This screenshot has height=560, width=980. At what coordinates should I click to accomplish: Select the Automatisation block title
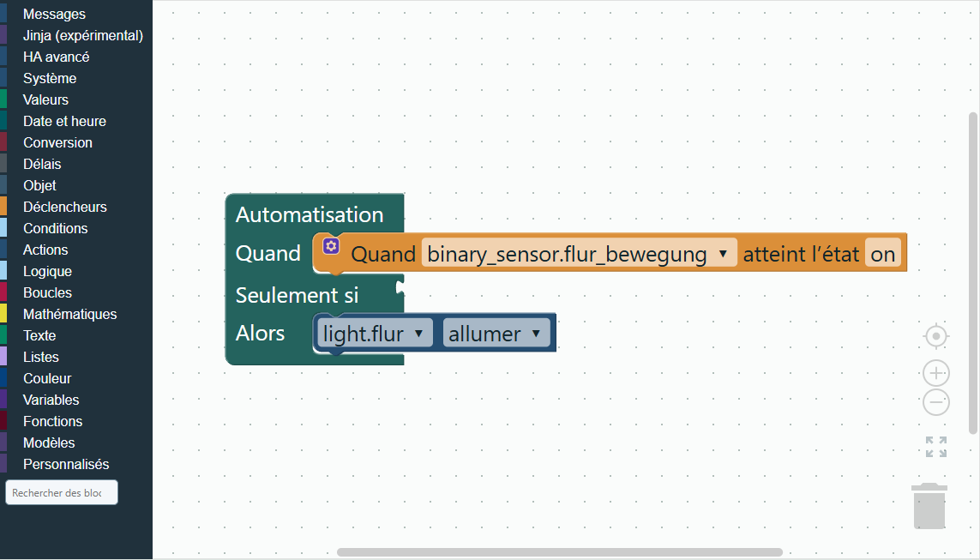[310, 214]
